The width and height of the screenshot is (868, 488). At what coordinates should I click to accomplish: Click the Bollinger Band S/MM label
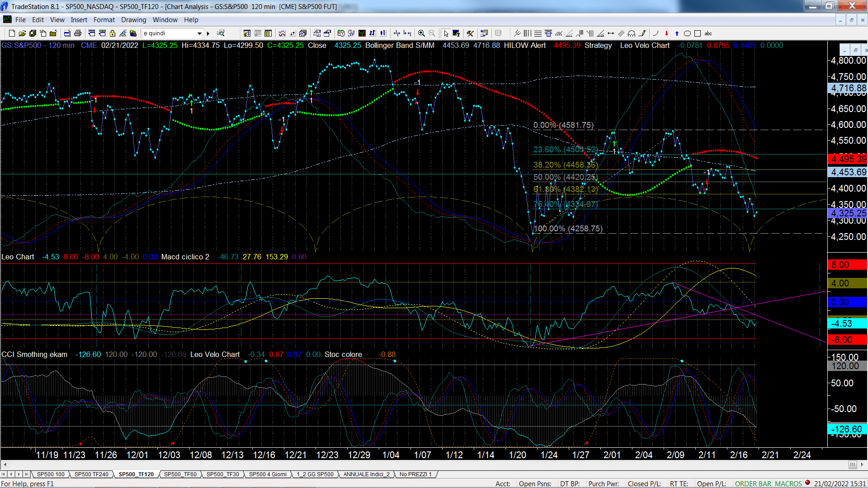[x=400, y=45]
